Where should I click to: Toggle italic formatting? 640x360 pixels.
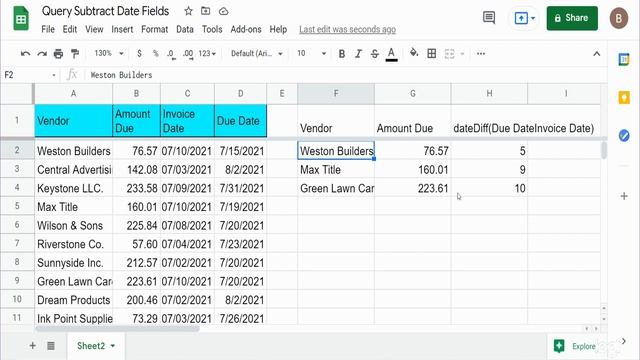coord(358,53)
